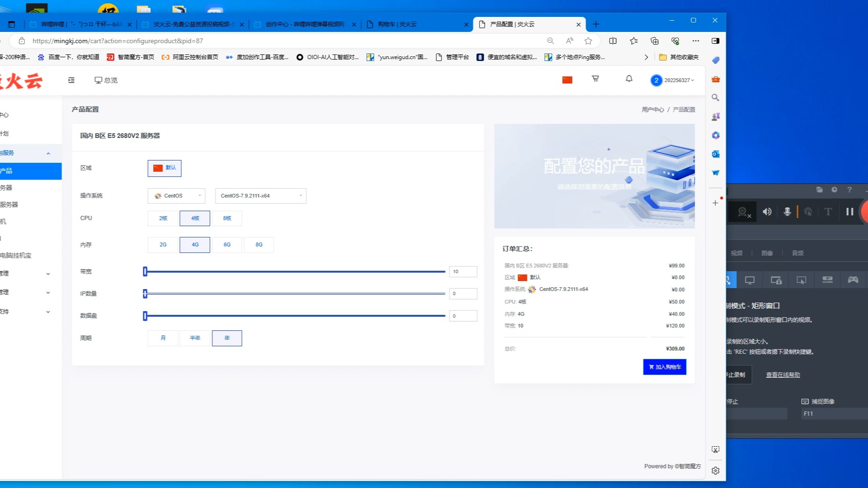This screenshot has width=868, height=488.
Task: Focus the 带宽 value input field
Action: tap(463, 272)
